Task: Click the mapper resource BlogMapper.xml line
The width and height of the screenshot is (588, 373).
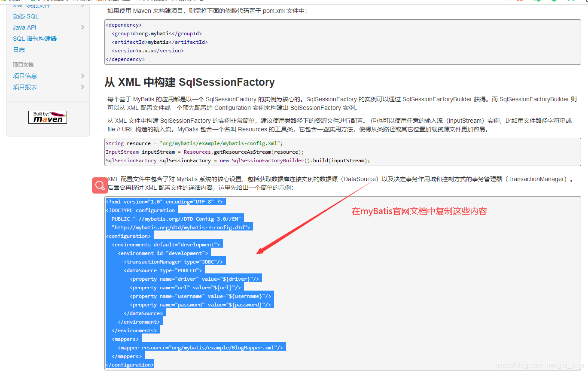Action: coord(201,348)
